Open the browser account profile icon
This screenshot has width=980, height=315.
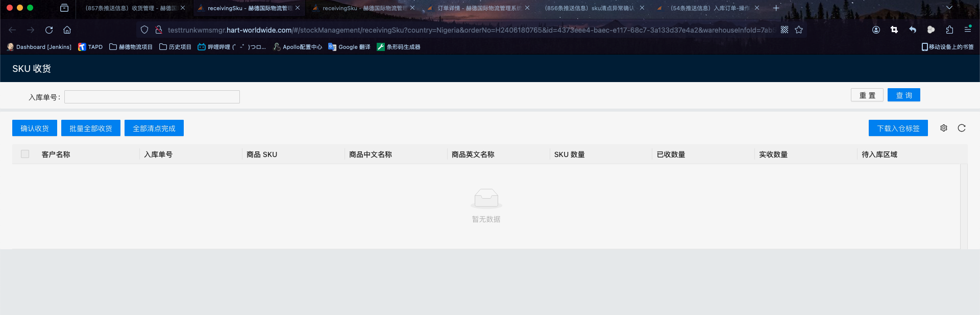tap(876, 30)
